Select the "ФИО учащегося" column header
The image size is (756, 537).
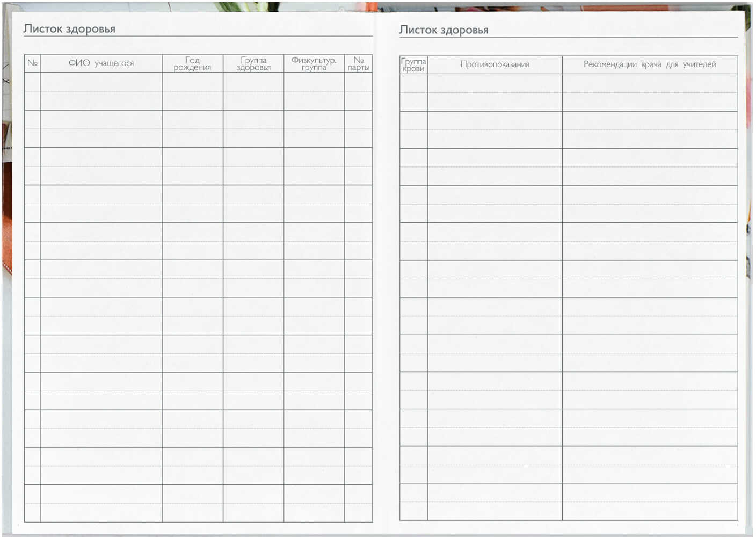click(x=101, y=63)
